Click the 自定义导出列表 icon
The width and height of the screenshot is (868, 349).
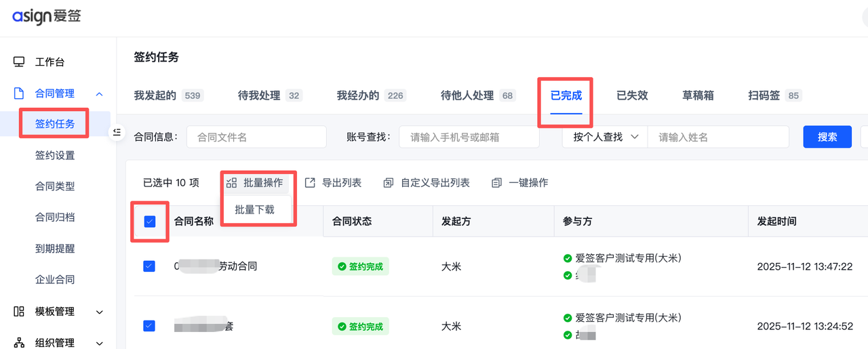(389, 183)
